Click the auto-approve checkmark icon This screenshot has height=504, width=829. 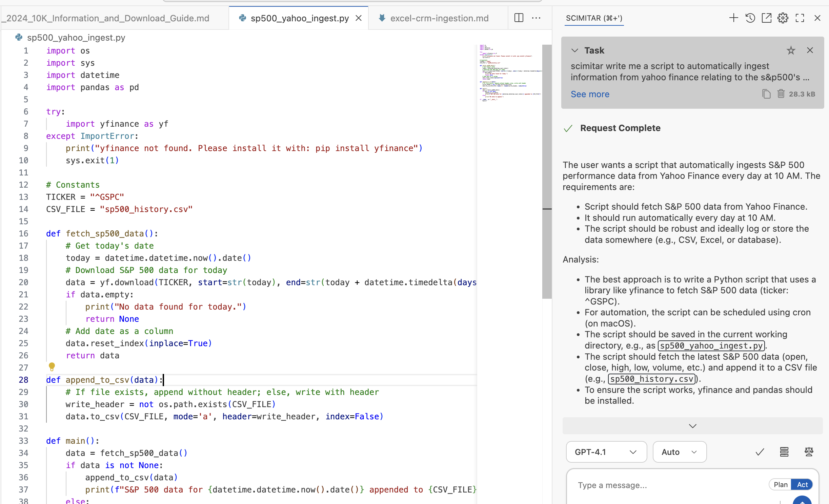[760, 452]
